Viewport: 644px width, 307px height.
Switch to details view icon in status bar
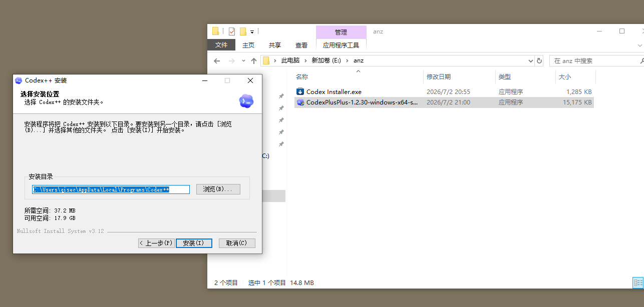[638, 283]
